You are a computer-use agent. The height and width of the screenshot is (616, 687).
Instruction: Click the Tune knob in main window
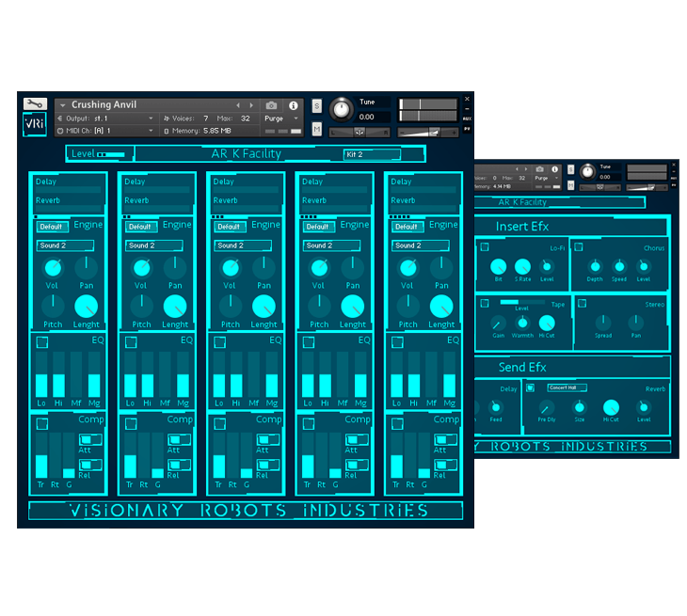pos(342,109)
